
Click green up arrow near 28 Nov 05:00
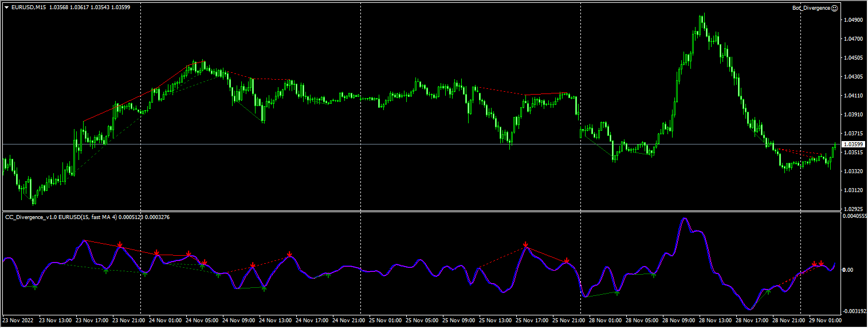pos(654,276)
